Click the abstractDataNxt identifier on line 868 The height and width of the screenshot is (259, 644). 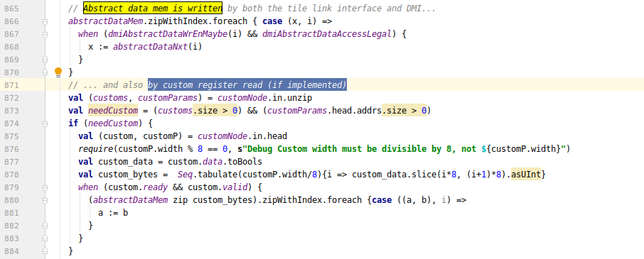tap(150, 47)
